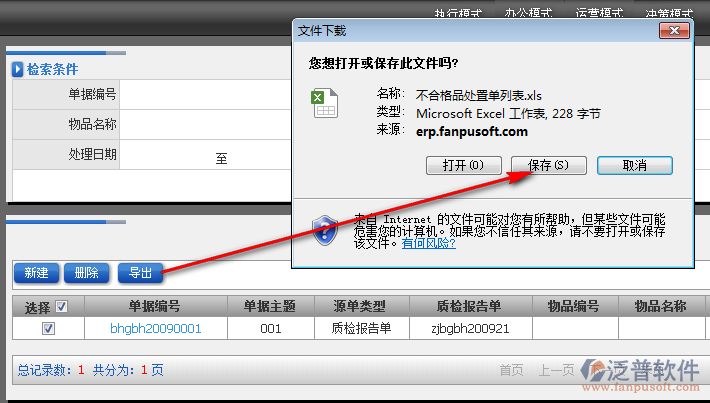The image size is (710, 403).
Task: Open the 有何风险? help link
Action: [428, 243]
